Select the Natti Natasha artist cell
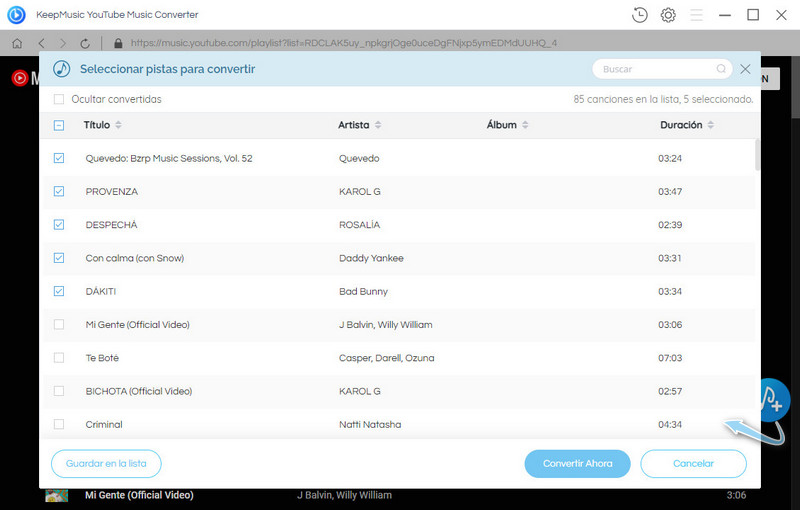Screen dimensions: 800x510 coord(370,424)
